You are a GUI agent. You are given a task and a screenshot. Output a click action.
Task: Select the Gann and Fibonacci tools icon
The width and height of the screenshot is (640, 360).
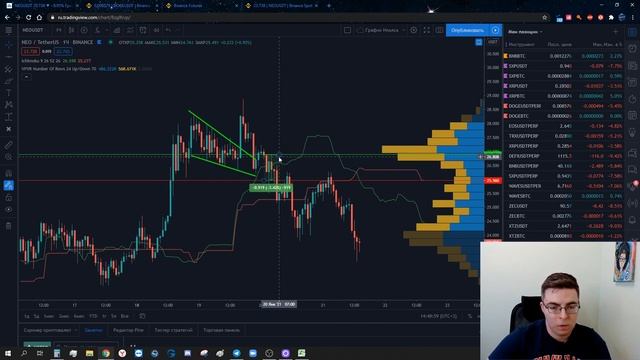[9, 69]
